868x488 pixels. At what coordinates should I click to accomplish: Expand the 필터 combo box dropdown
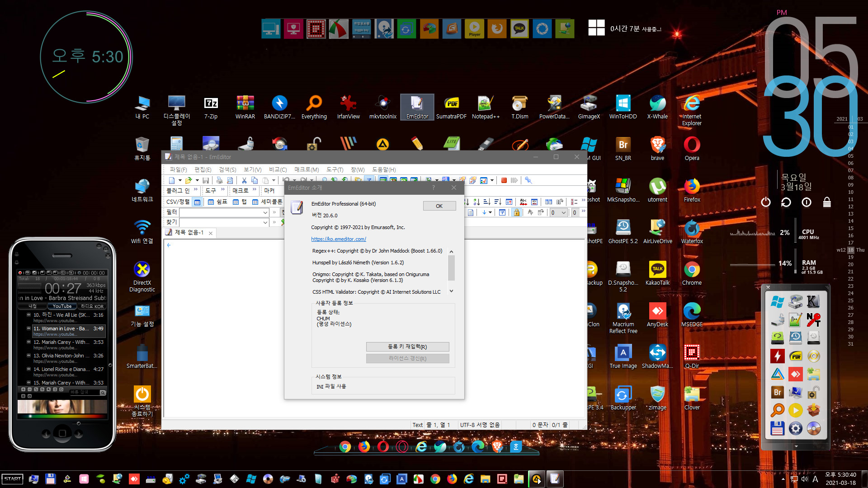coord(265,212)
